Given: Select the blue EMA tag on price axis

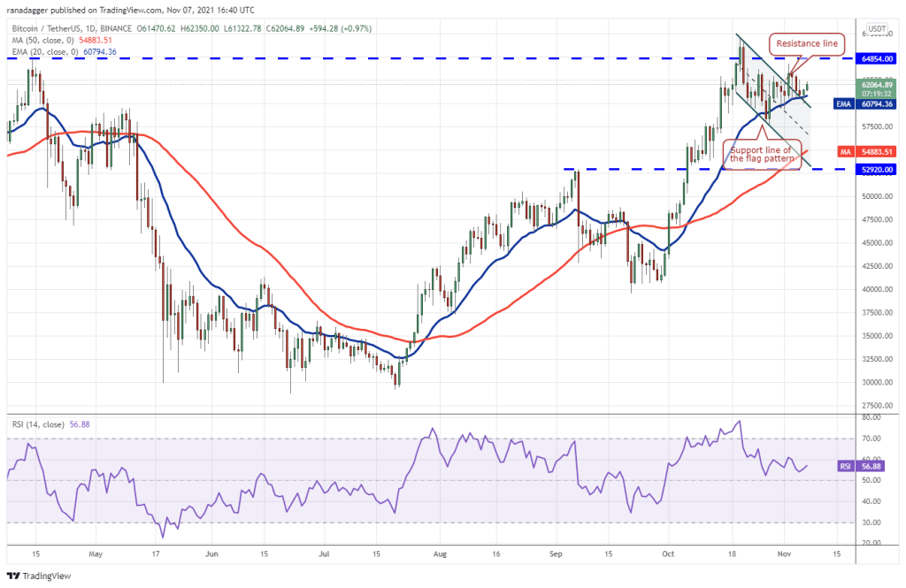Looking at the screenshot, I should click(843, 103).
